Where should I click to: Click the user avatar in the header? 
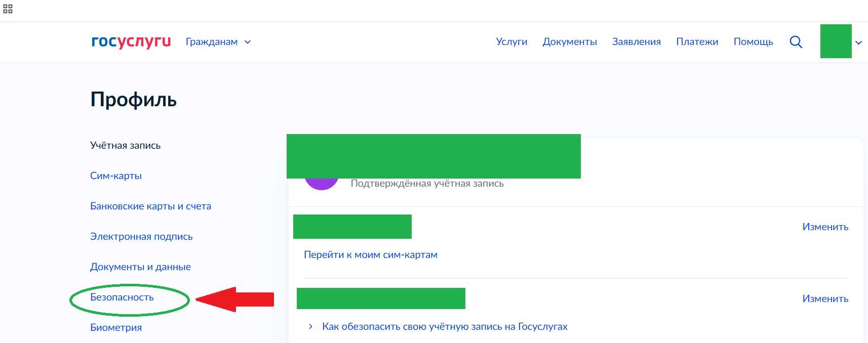[x=836, y=41]
